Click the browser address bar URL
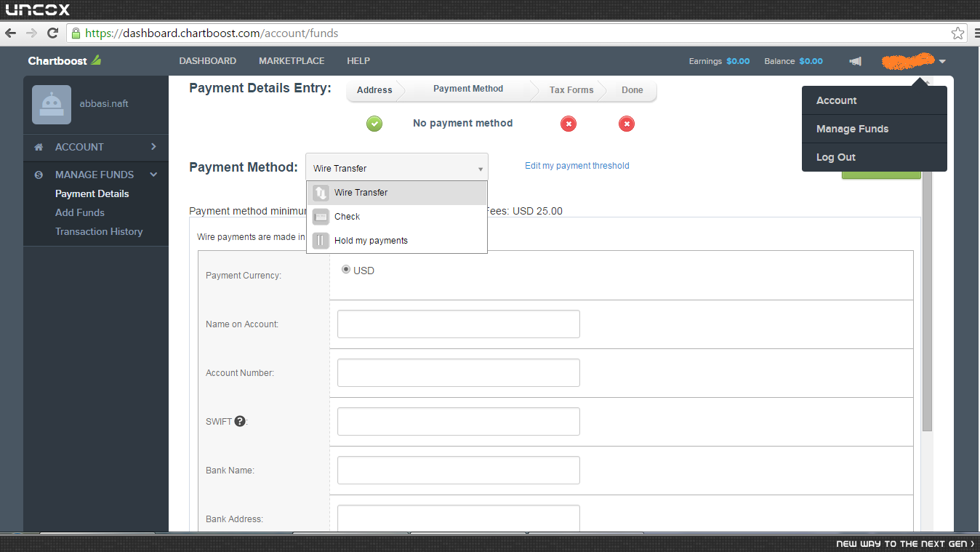Image resolution: width=980 pixels, height=552 pixels. point(212,33)
